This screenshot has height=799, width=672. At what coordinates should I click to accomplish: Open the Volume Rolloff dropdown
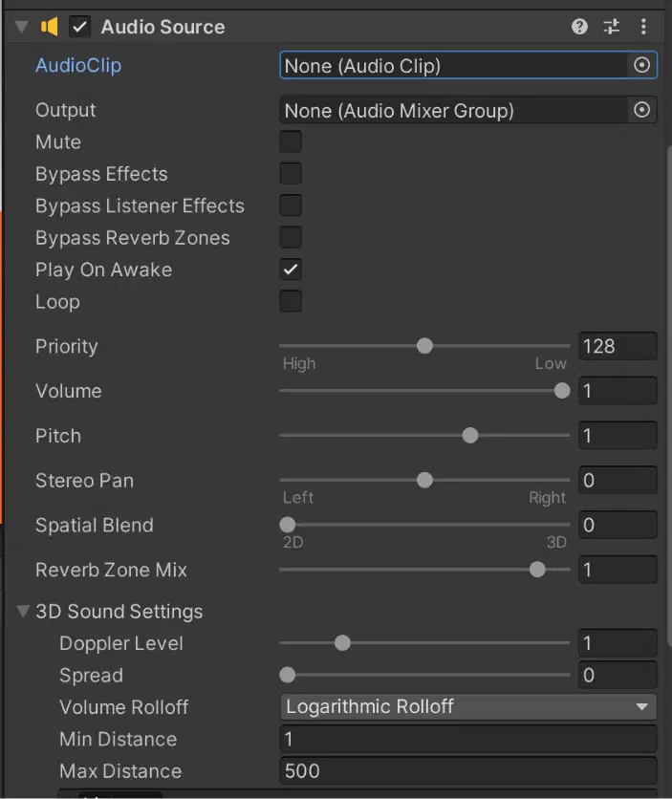(468, 706)
